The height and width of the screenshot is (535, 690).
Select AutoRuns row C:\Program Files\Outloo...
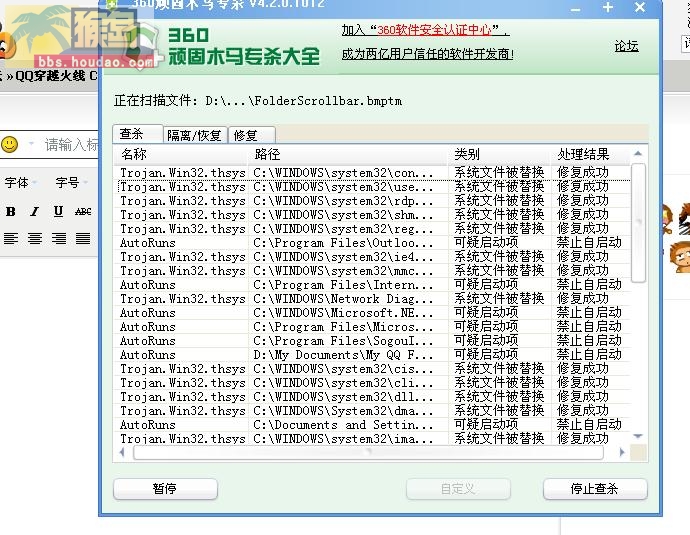(x=372, y=243)
